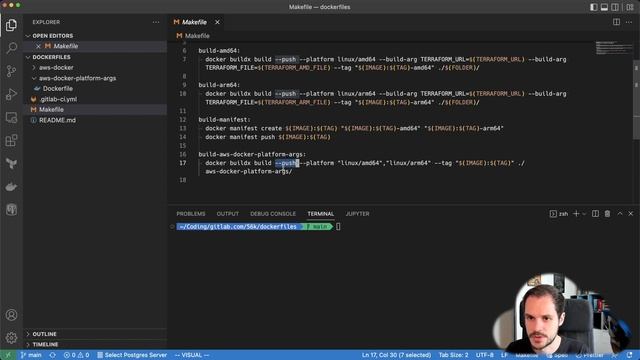Open the Accounts menu icon
640x360 pixels.
click(x=11, y=315)
